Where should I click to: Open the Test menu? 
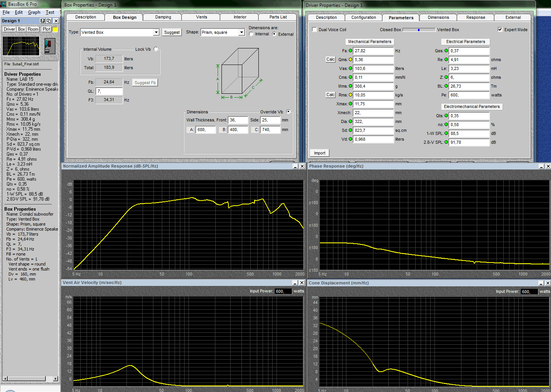50,12
